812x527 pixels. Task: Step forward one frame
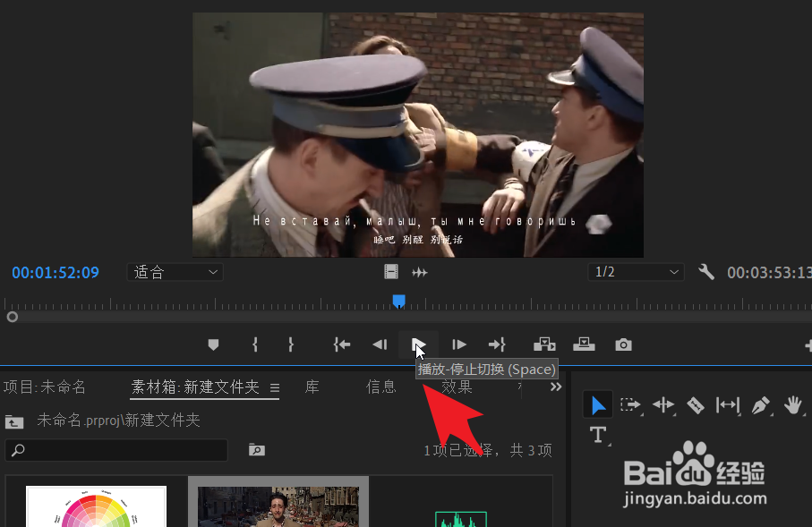point(459,344)
